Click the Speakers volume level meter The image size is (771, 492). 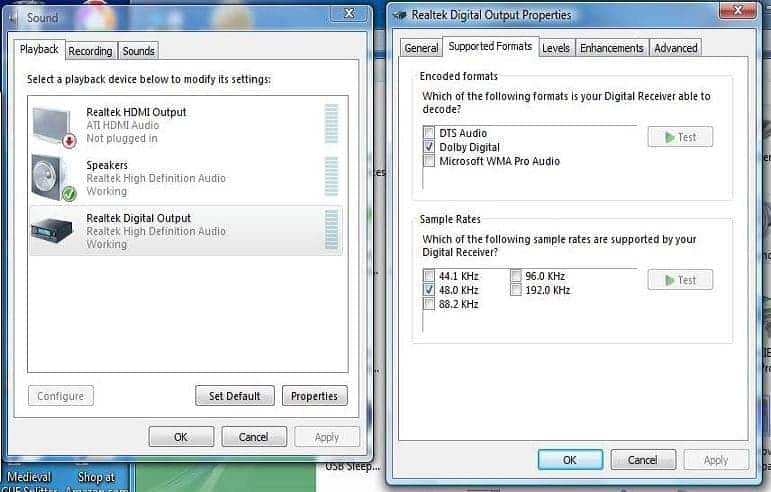coord(331,176)
